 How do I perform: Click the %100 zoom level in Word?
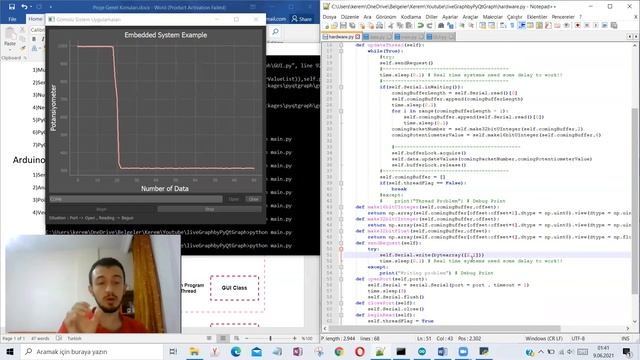click(x=307, y=338)
